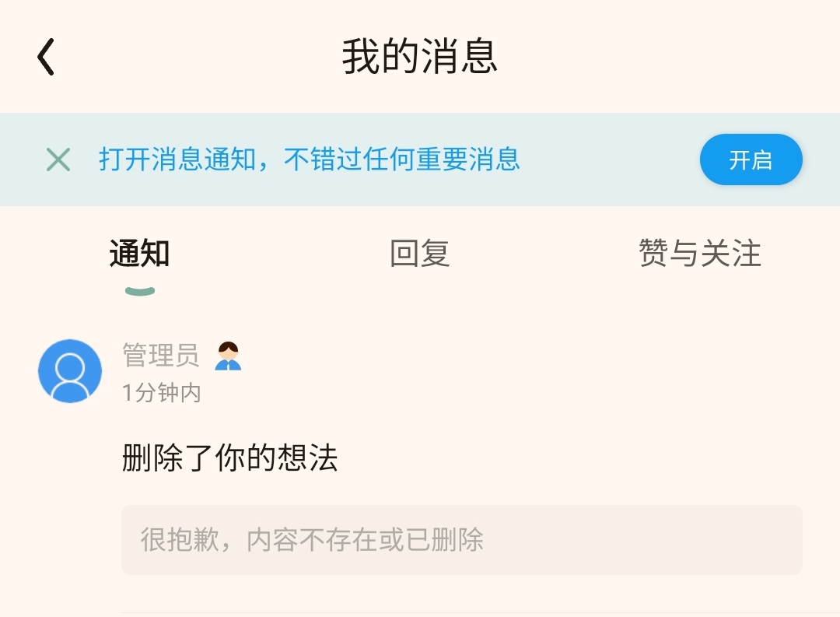
Task: Tap the 开启 button to enable notifications
Action: click(x=751, y=160)
